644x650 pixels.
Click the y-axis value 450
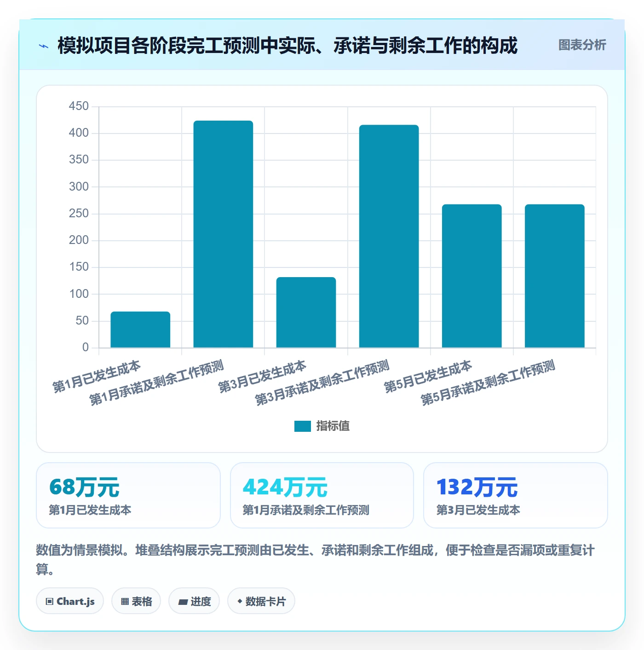coord(79,106)
